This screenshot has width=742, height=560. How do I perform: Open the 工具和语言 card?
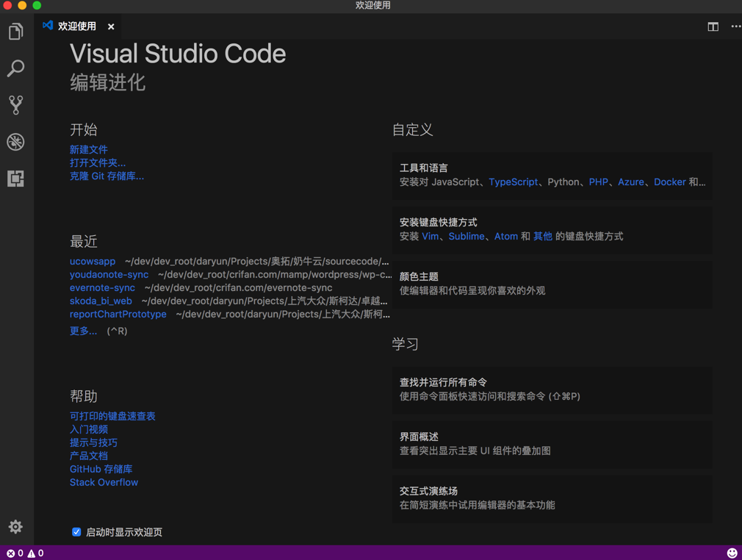click(x=552, y=176)
